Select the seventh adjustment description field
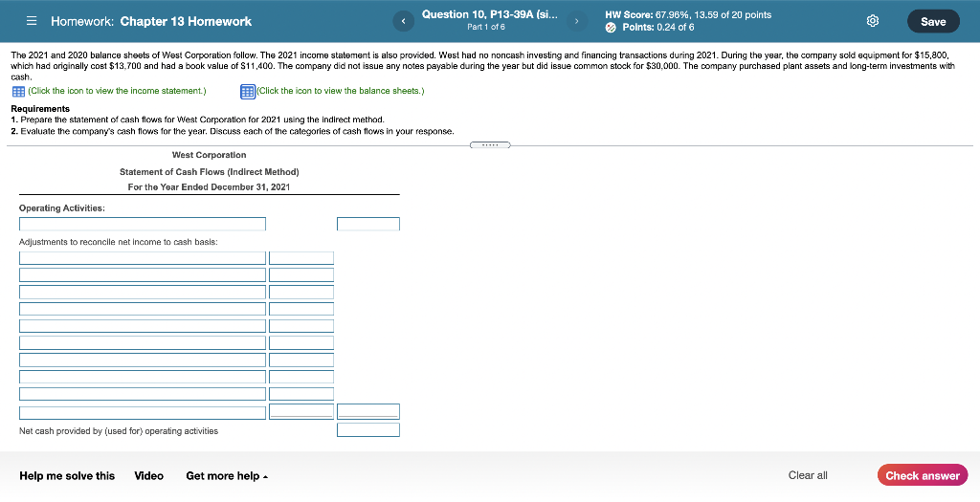Image resolution: width=980 pixels, height=502 pixels. [x=143, y=360]
